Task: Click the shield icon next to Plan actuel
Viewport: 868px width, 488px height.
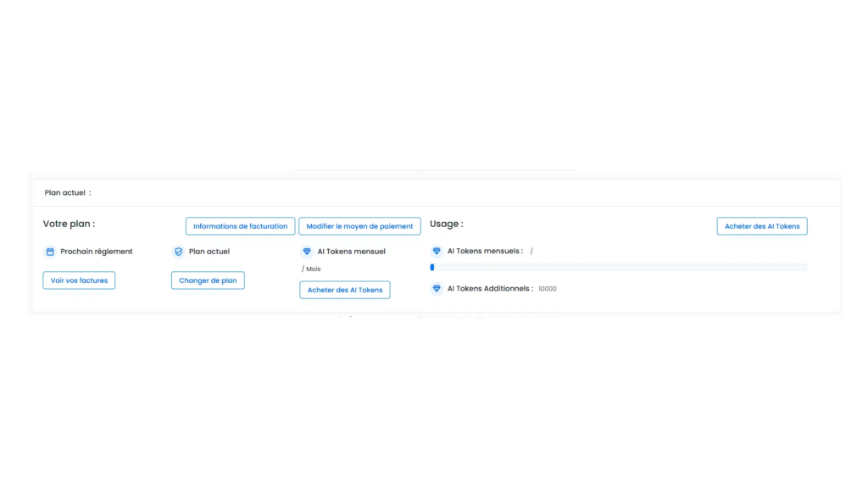Action: tap(178, 252)
